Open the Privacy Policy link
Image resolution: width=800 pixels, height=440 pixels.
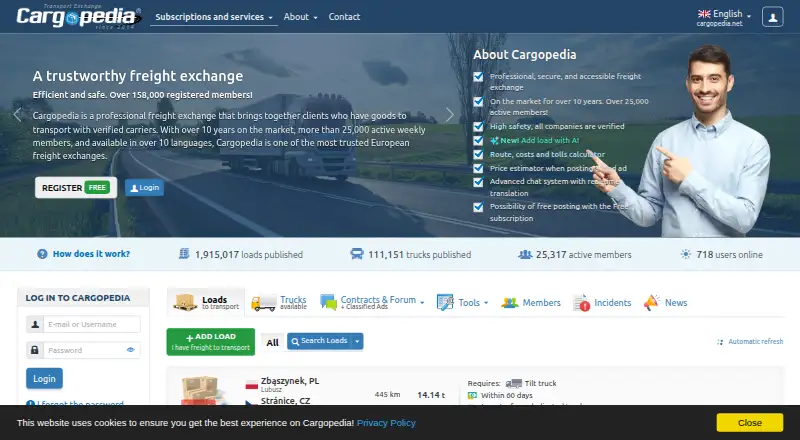point(386,423)
